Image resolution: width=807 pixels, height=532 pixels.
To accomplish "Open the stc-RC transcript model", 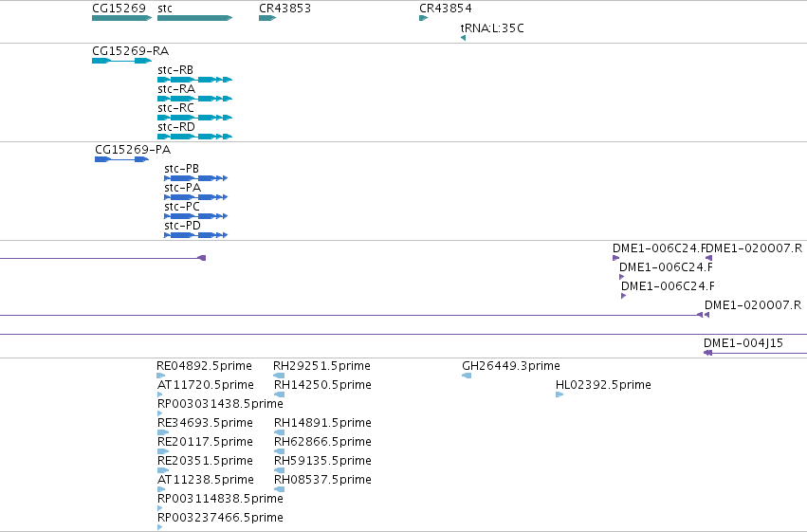I will tap(195, 118).
